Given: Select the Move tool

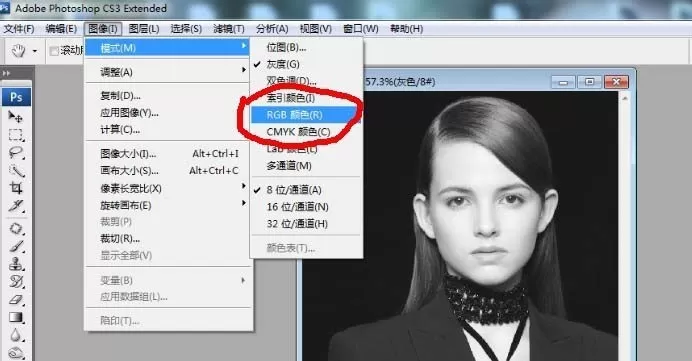Looking at the screenshot, I should [15, 117].
